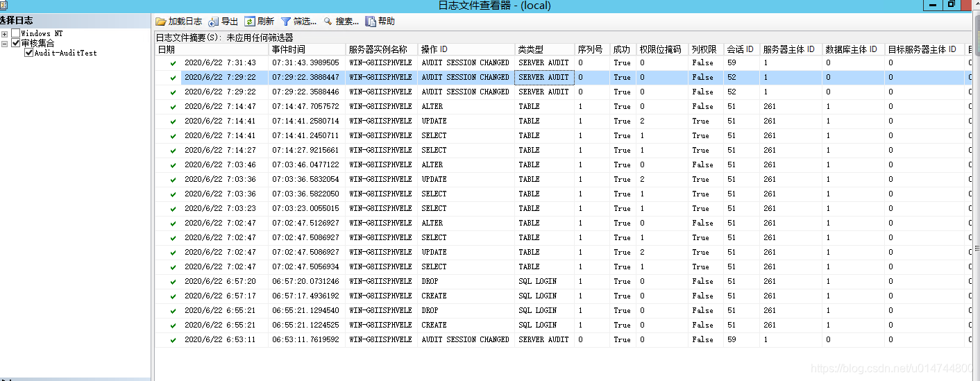The height and width of the screenshot is (381, 980).
Task: Sort by the 类类型 column header
Action: [x=545, y=50]
